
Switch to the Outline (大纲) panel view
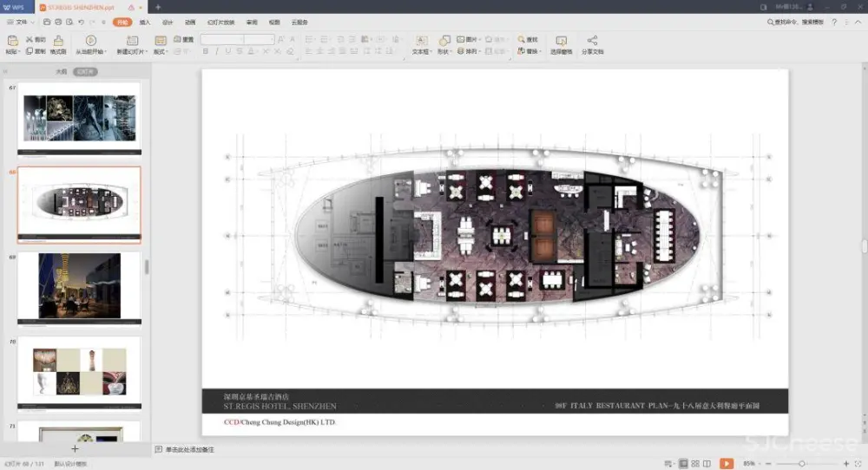(x=61, y=72)
